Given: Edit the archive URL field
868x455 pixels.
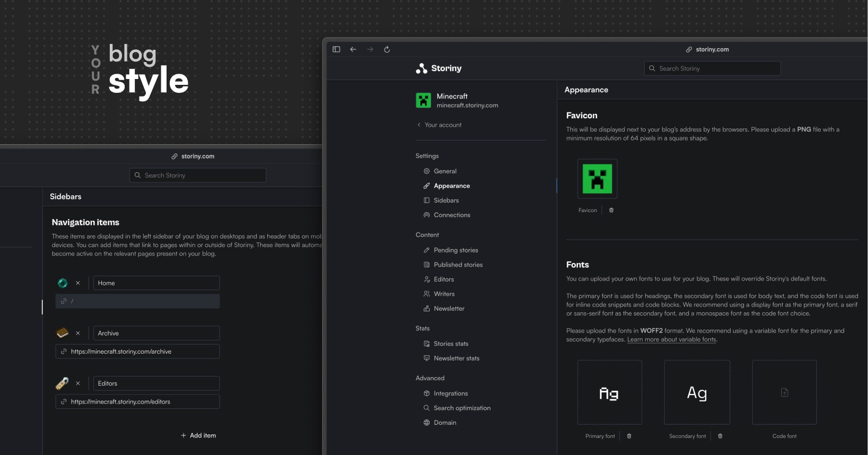Looking at the screenshot, I should [137, 352].
